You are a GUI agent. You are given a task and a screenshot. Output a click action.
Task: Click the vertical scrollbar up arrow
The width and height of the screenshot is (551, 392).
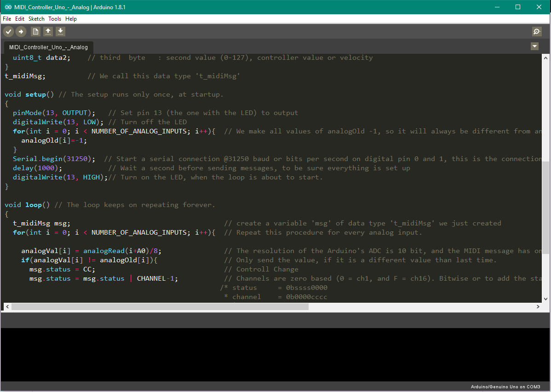pyautogui.click(x=545, y=58)
